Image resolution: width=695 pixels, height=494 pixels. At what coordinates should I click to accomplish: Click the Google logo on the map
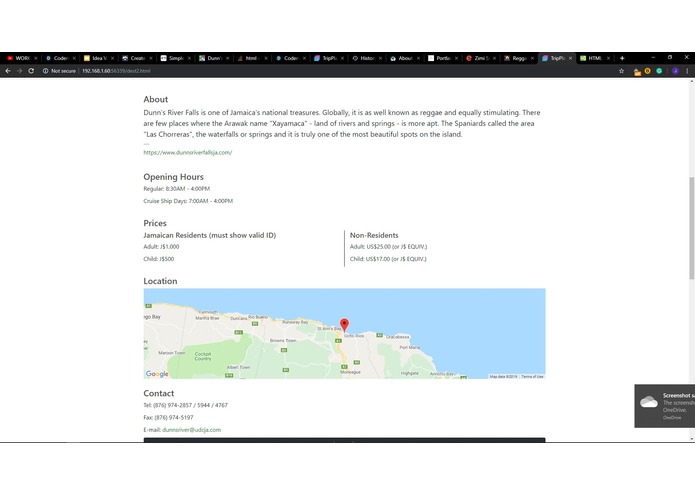[x=157, y=374]
